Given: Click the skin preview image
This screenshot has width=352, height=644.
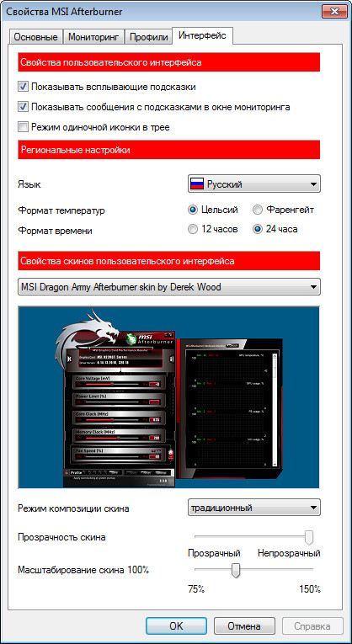Looking at the screenshot, I should 168,397.
